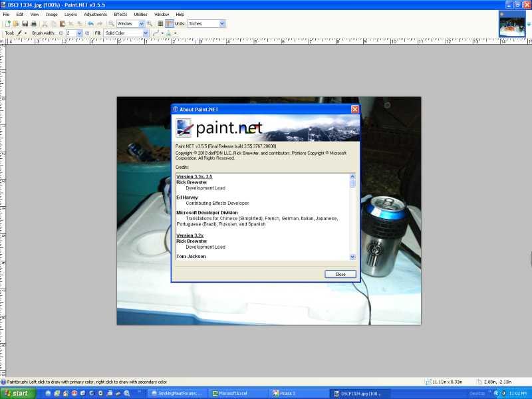
Task: Open the zoom level Window dropdown
Action: pos(130,23)
